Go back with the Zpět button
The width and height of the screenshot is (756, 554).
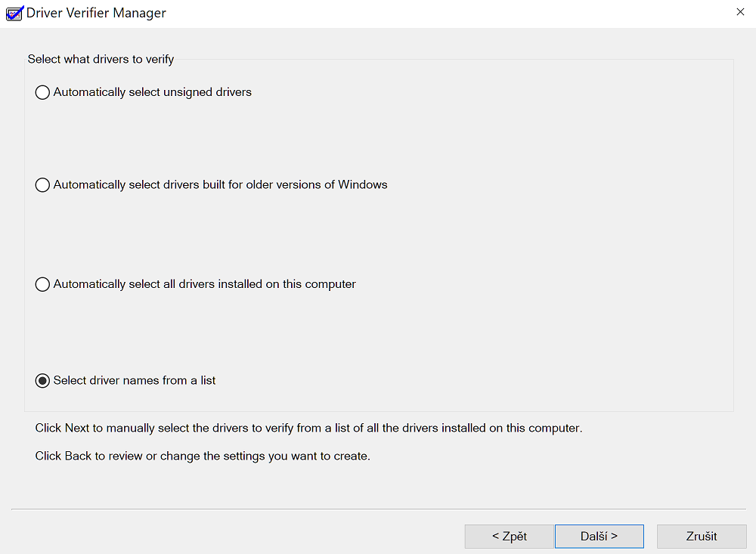point(509,537)
